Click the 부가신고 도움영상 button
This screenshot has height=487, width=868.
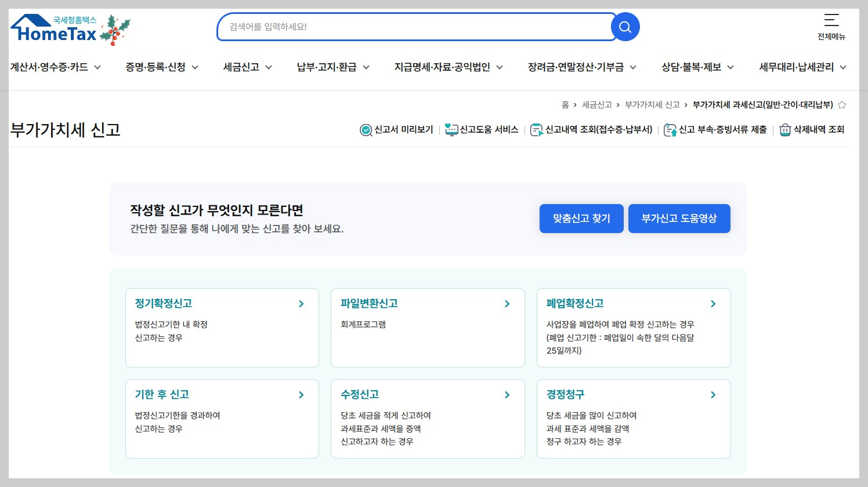679,219
